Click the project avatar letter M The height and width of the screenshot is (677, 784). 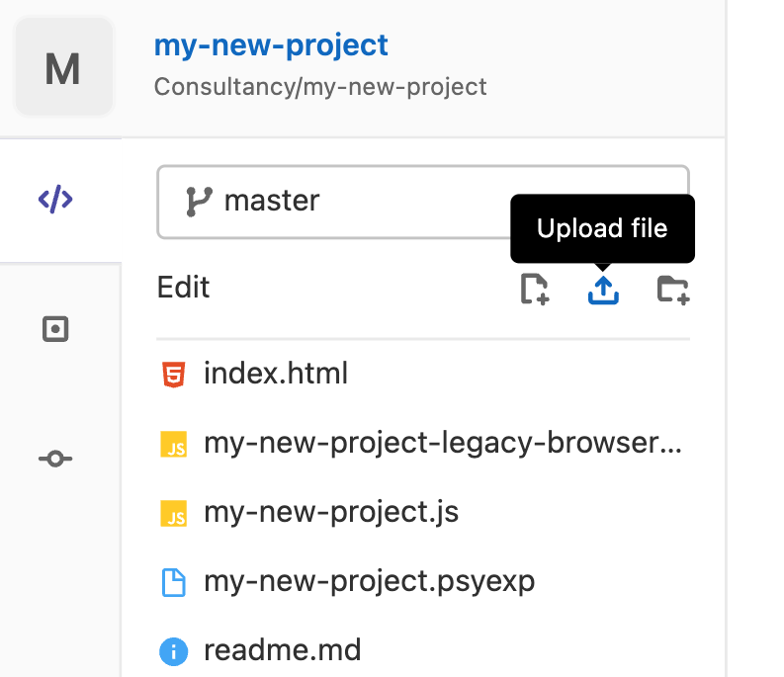63,69
